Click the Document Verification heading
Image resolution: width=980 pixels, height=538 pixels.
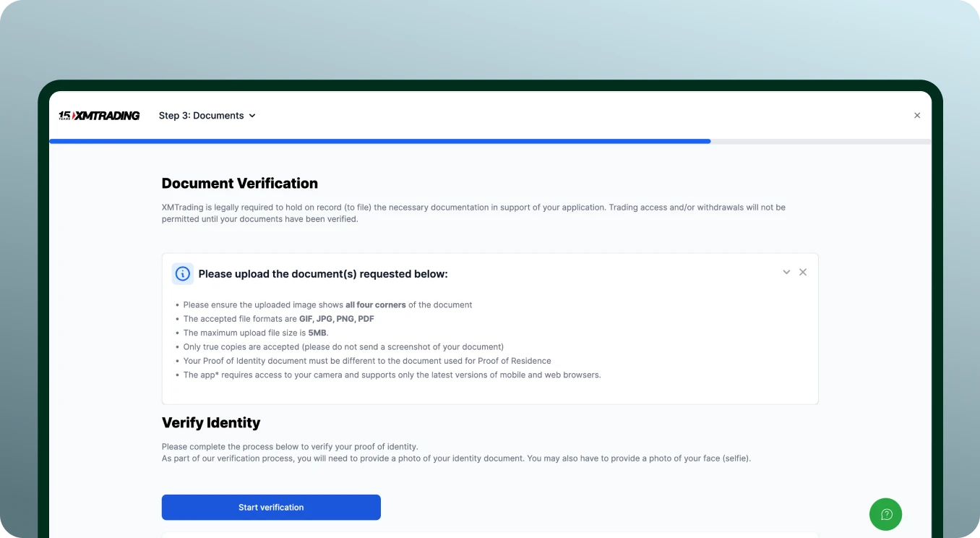click(x=240, y=183)
